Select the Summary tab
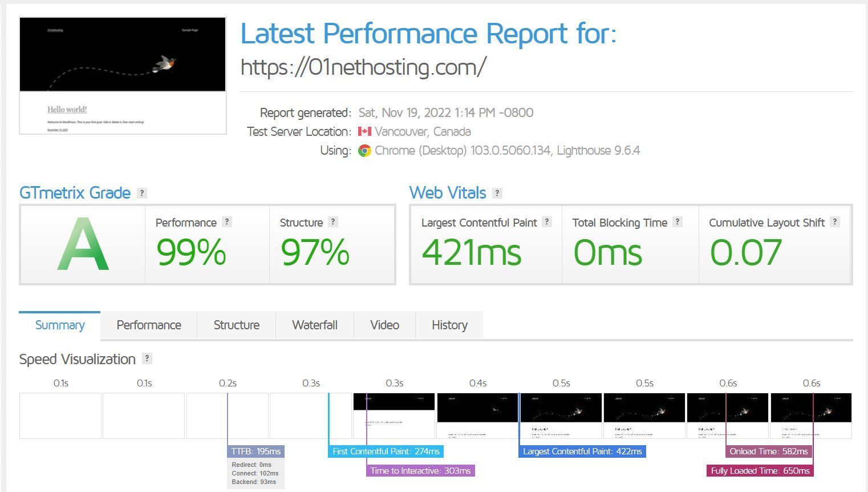Image resolution: width=868 pixels, height=492 pixels. point(60,325)
